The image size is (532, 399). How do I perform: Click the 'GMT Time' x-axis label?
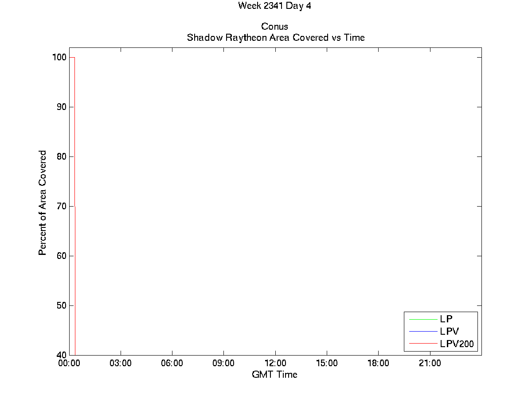[x=274, y=375]
